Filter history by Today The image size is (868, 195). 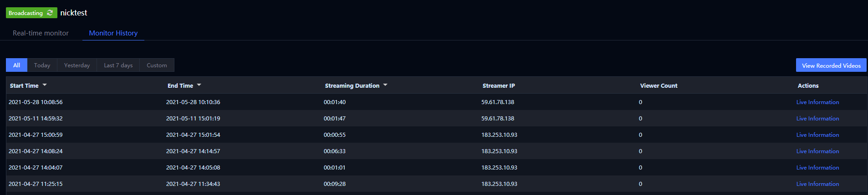point(42,65)
